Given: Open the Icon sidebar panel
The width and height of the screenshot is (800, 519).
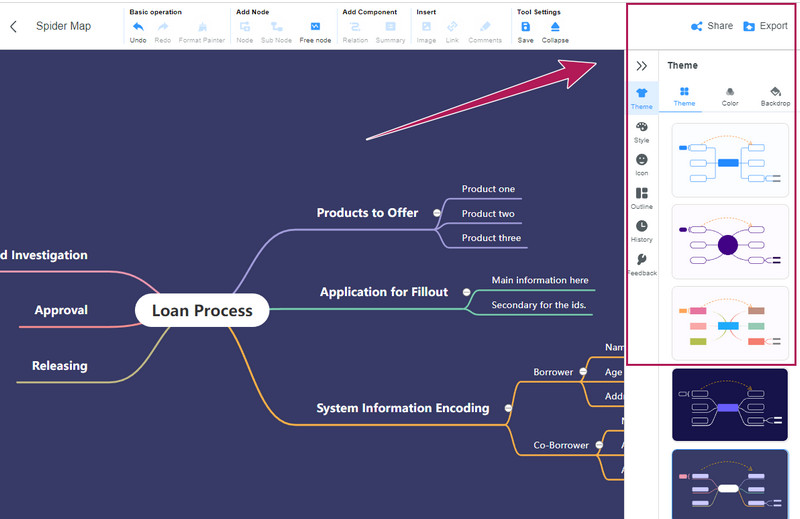Looking at the screenshot, I should click(641, 164).
